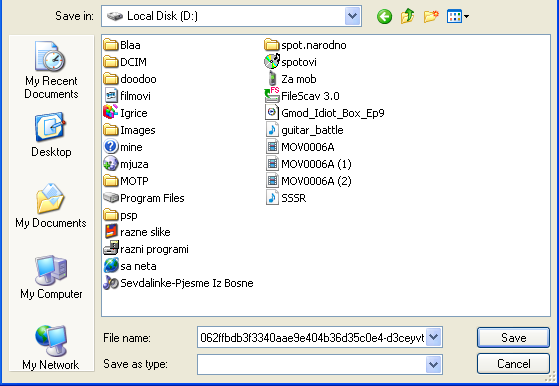Open My Documents in places bar
This screenshot has width=559, height=386.
[51, 206]
